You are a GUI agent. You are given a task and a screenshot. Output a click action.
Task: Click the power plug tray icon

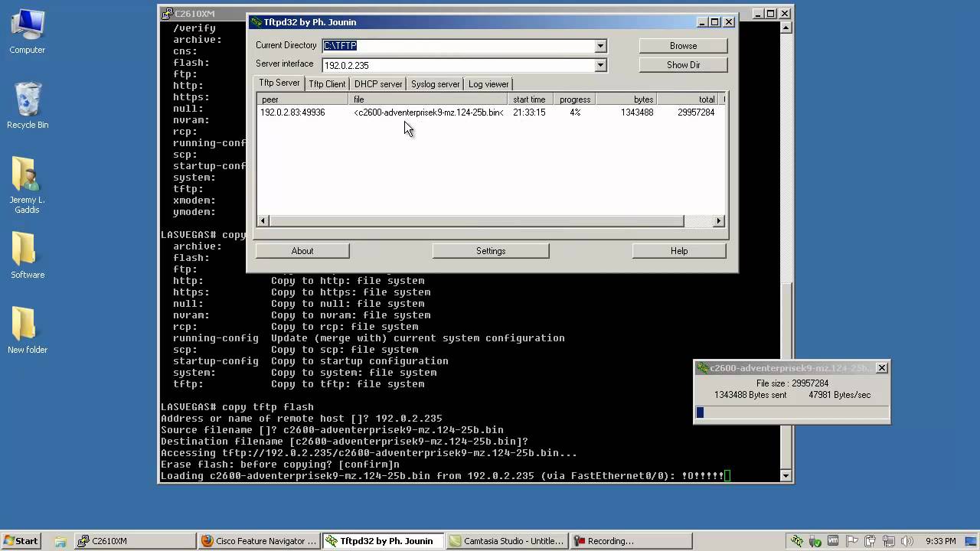coord(871,541)
